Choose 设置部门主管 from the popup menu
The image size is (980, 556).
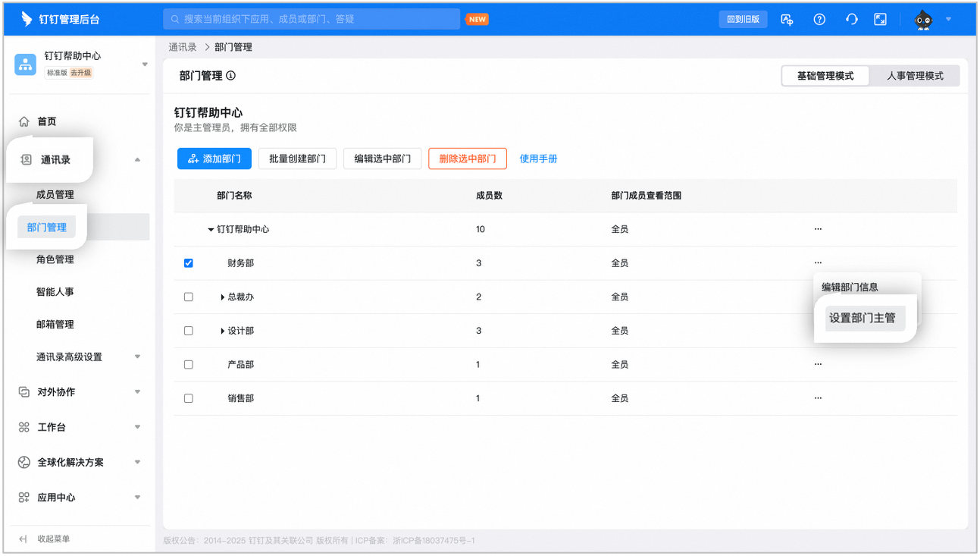tap(865, 319)
